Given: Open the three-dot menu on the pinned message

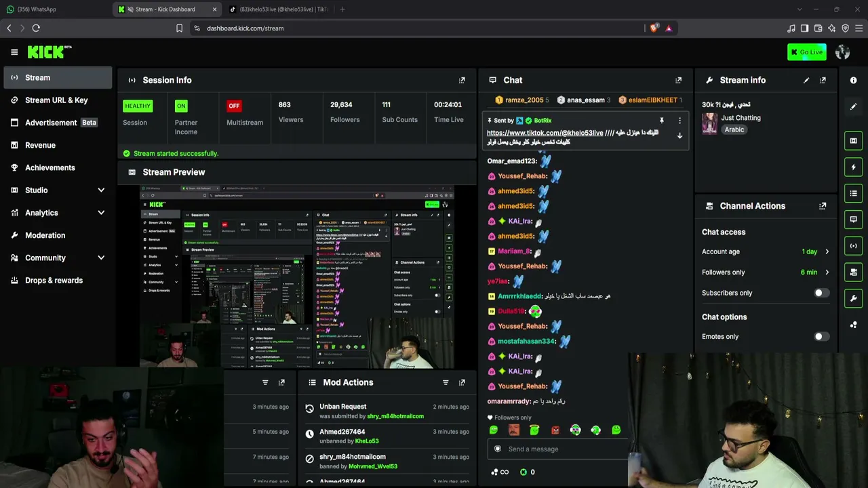Looking at the screenshot, I should pyautogui.click(x=679, y=121).
